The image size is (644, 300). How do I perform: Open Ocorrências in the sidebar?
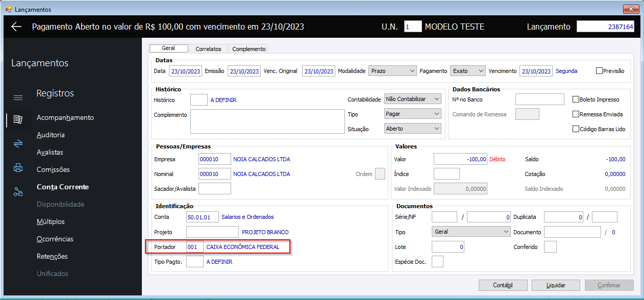55,239
